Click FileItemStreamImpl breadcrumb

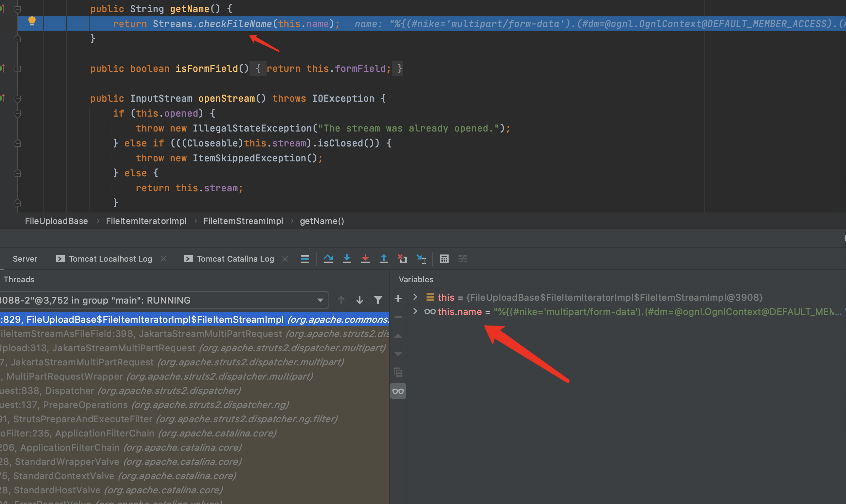coord(243,221)
